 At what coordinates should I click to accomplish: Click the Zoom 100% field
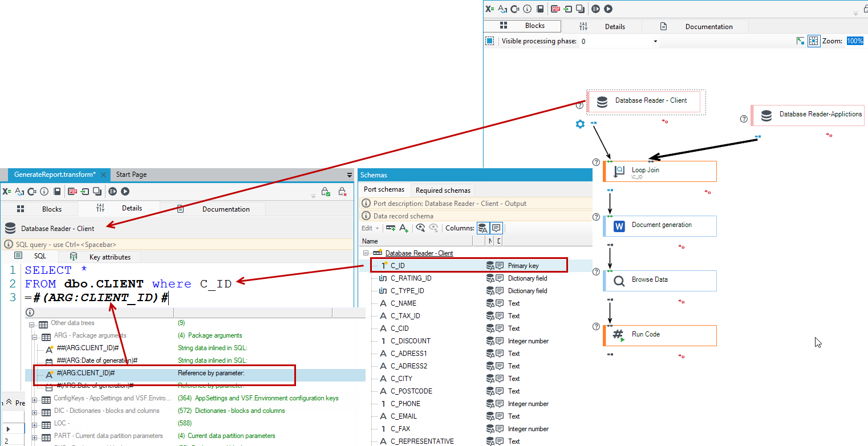[x=855, y=41]
